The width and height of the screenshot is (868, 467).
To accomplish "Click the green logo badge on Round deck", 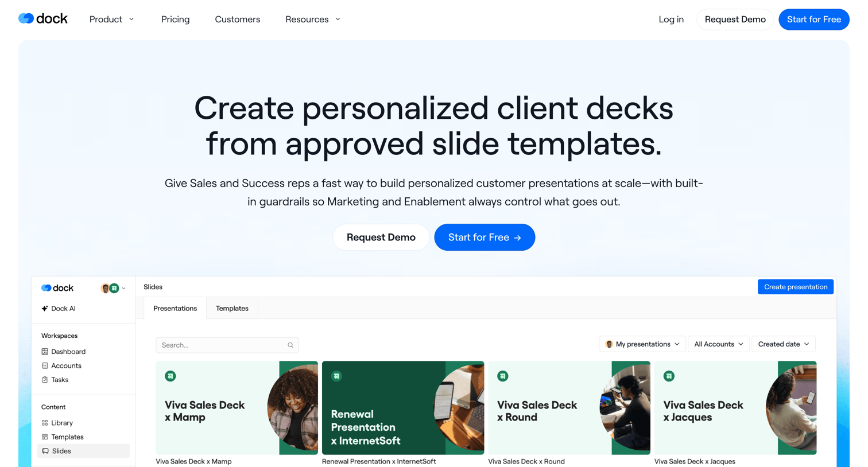I will pyautogui.click(x=503, y=376).
